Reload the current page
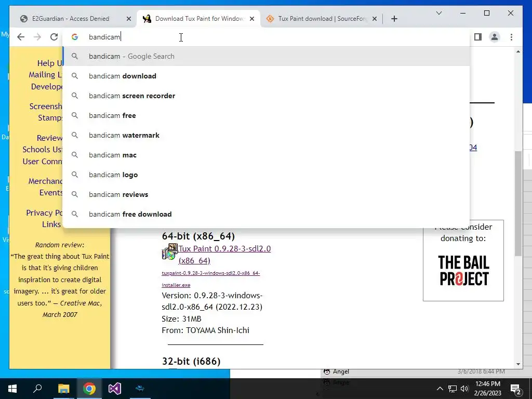 (54, 37)
